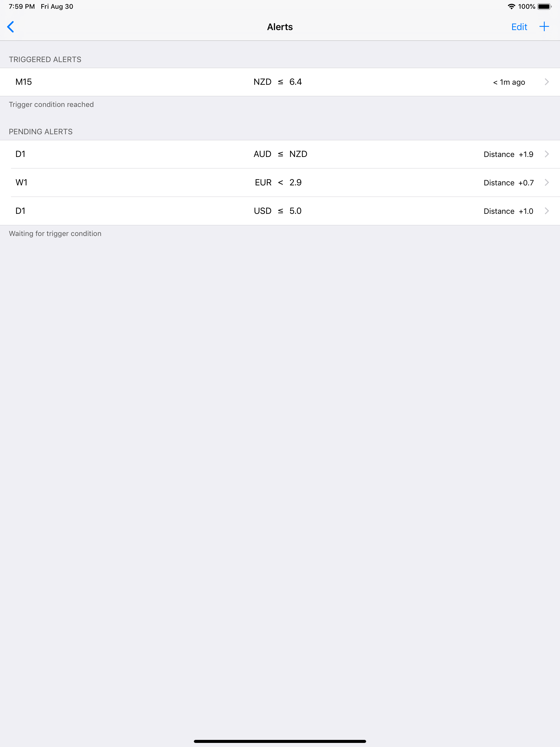This screenshot has height=747, width=560.
Task: Tap the Alerts title
Action: point(280,27)
